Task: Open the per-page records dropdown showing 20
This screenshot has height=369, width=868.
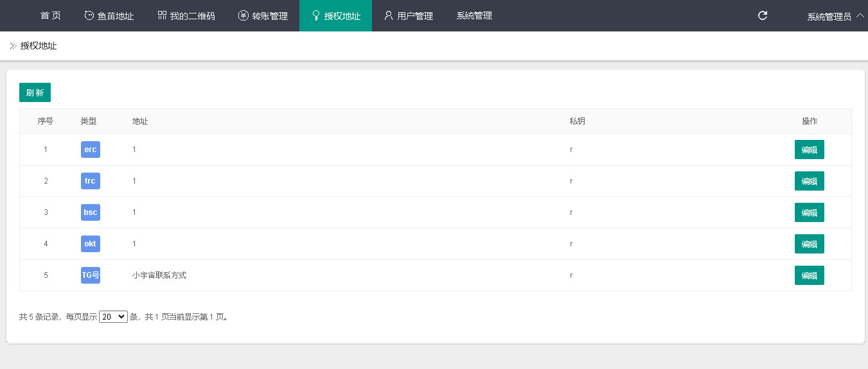Action: click(x=113, y=316)
